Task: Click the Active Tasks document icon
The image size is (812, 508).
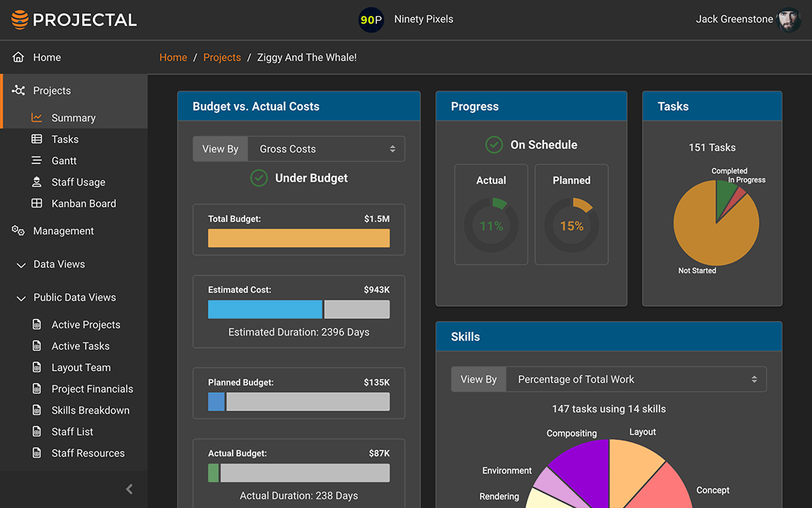Action: click(36, 346)
